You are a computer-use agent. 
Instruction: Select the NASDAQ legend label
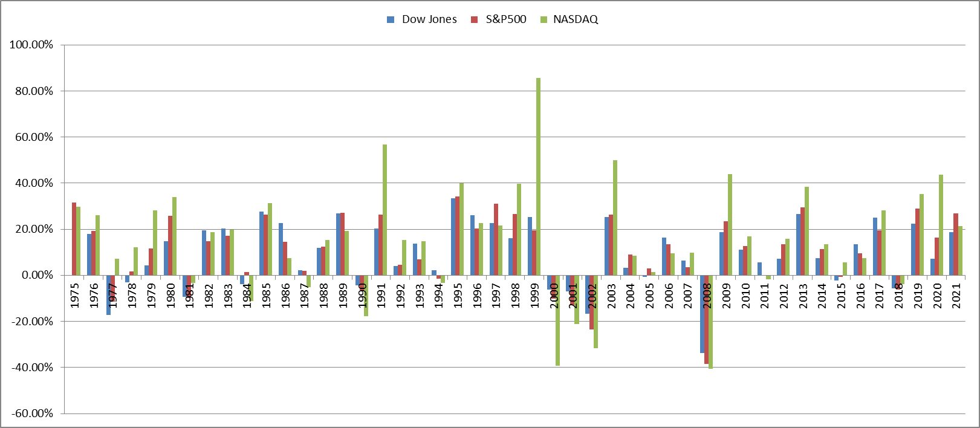576,19
